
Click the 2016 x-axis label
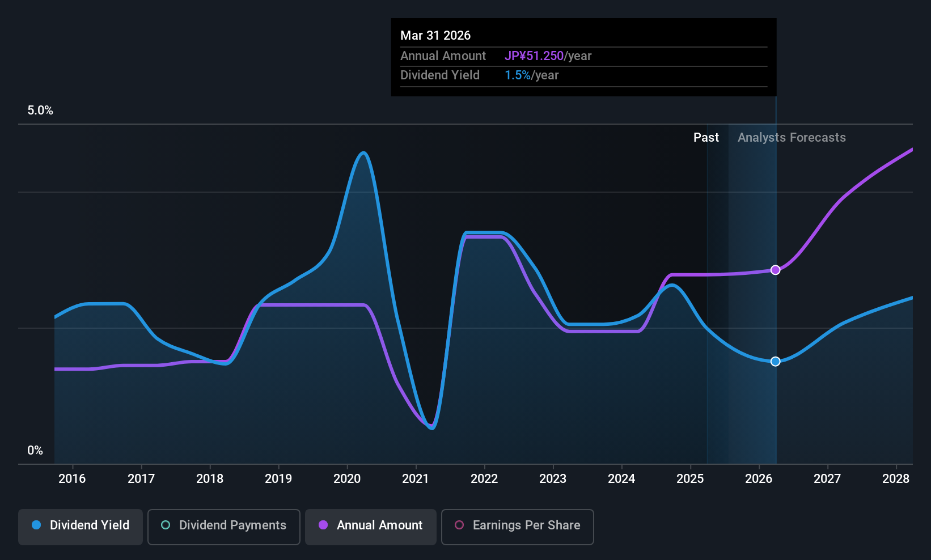point(72,479)
